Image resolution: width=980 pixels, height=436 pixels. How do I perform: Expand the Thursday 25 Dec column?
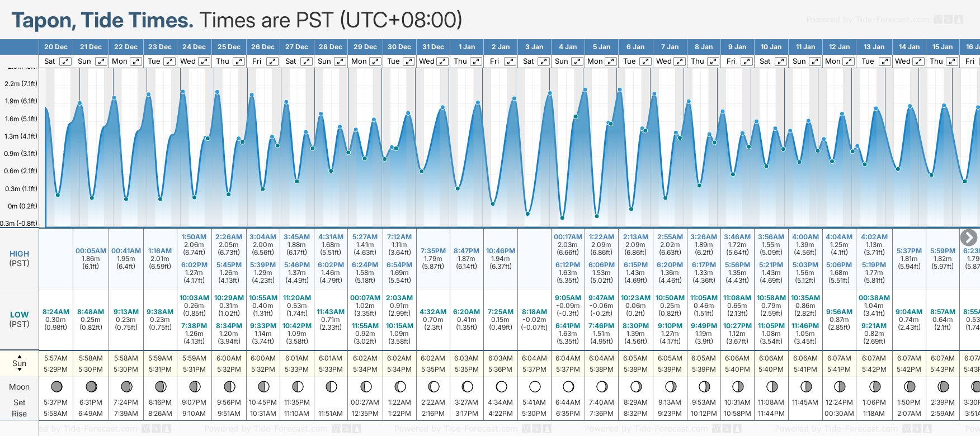239,61
